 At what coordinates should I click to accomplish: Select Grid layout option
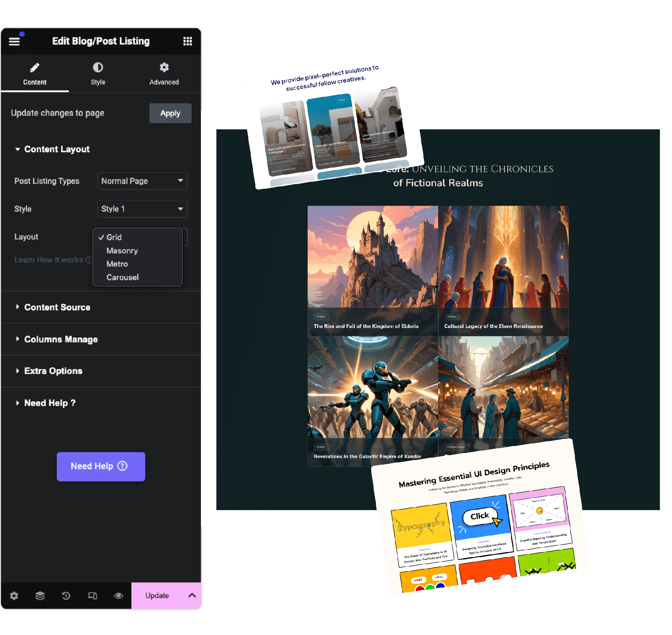point(114,237)
